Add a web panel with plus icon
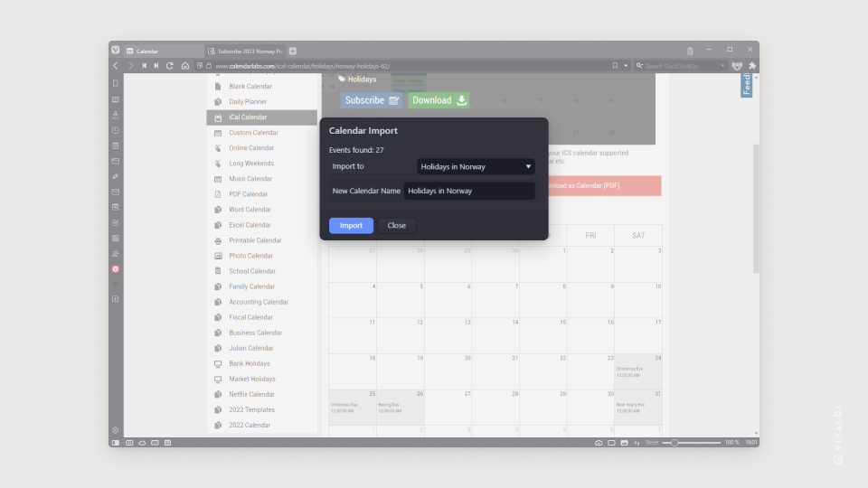The image size is (868, 488). point(116,299)
